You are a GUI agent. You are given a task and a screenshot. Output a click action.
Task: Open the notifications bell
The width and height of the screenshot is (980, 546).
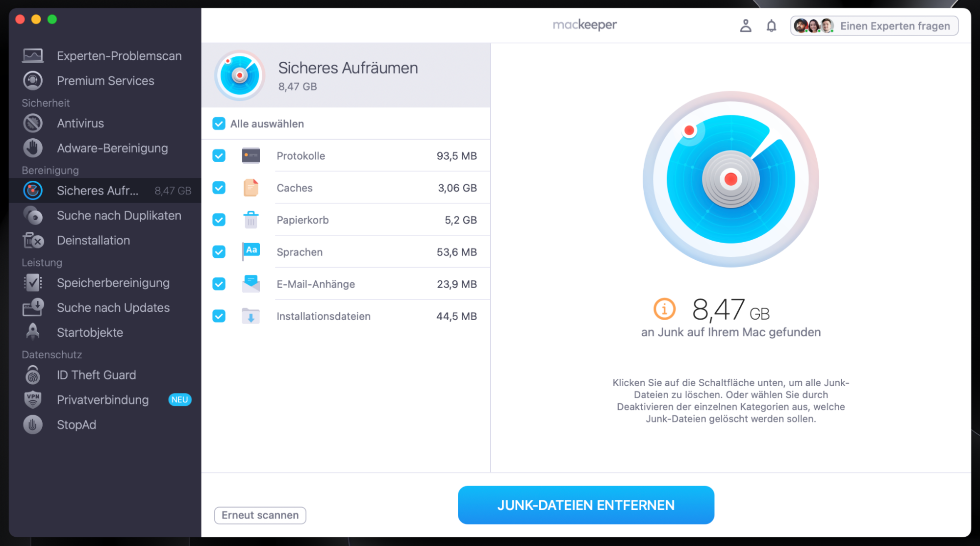771,25
